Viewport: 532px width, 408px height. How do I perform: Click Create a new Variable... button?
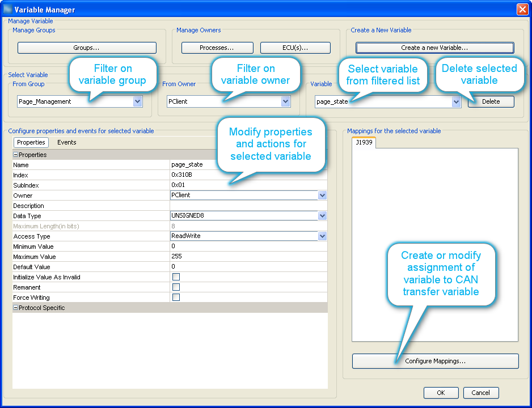pos(434,48)
